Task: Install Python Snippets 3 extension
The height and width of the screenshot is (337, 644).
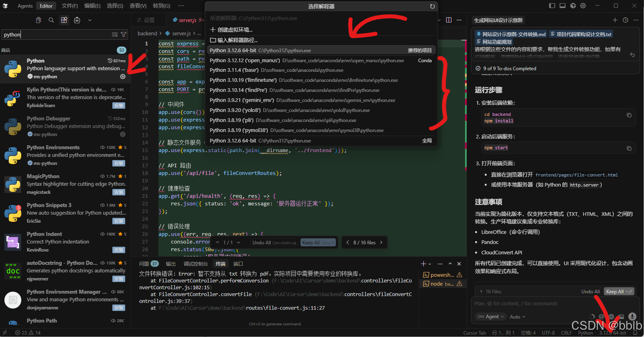Action: (119, 221)
